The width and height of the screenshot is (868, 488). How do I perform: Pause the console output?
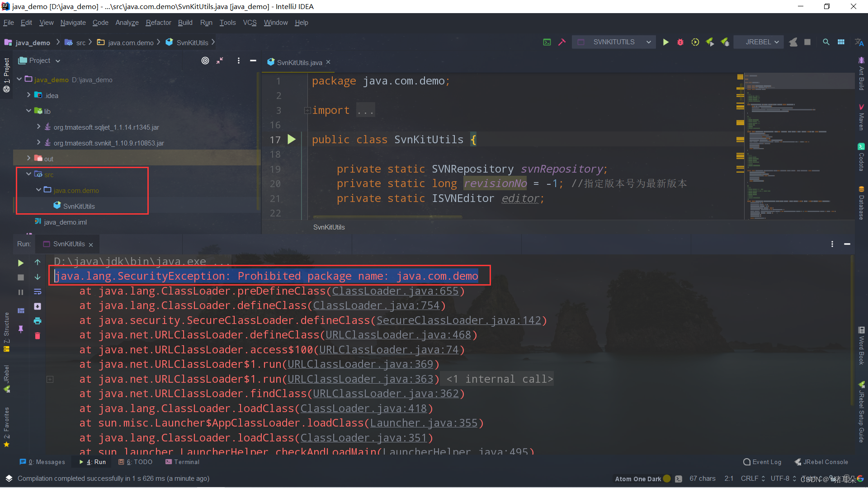pos(20,292)
